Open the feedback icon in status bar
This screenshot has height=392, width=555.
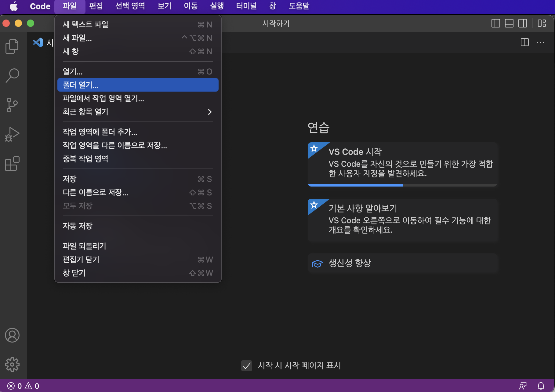click(523, 386)
